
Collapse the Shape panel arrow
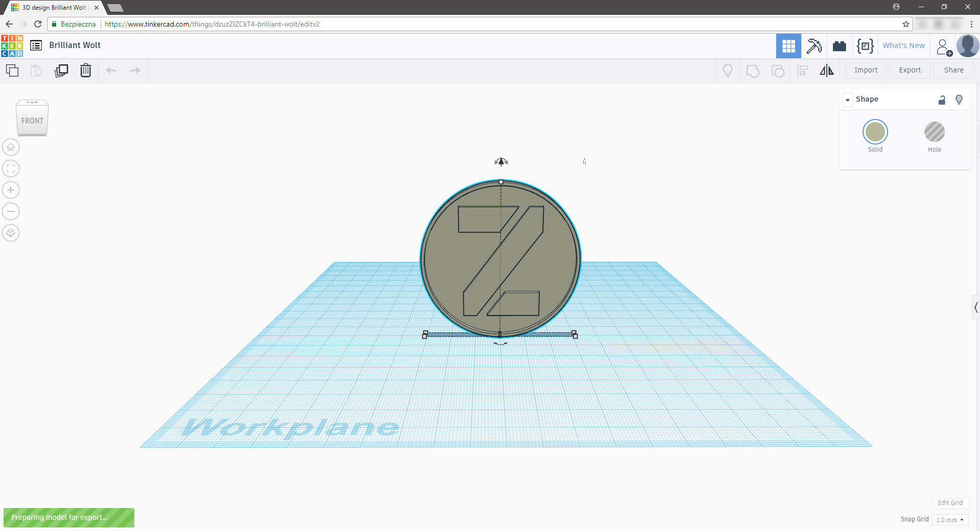pos(848,100)
